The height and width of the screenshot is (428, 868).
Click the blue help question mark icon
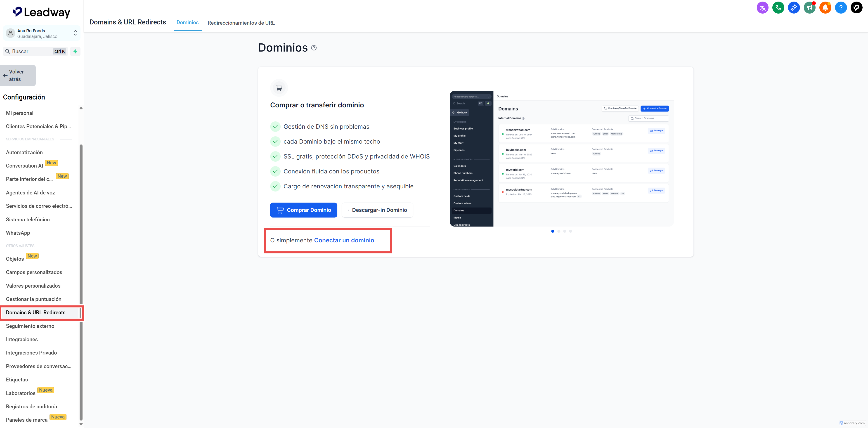841,7
